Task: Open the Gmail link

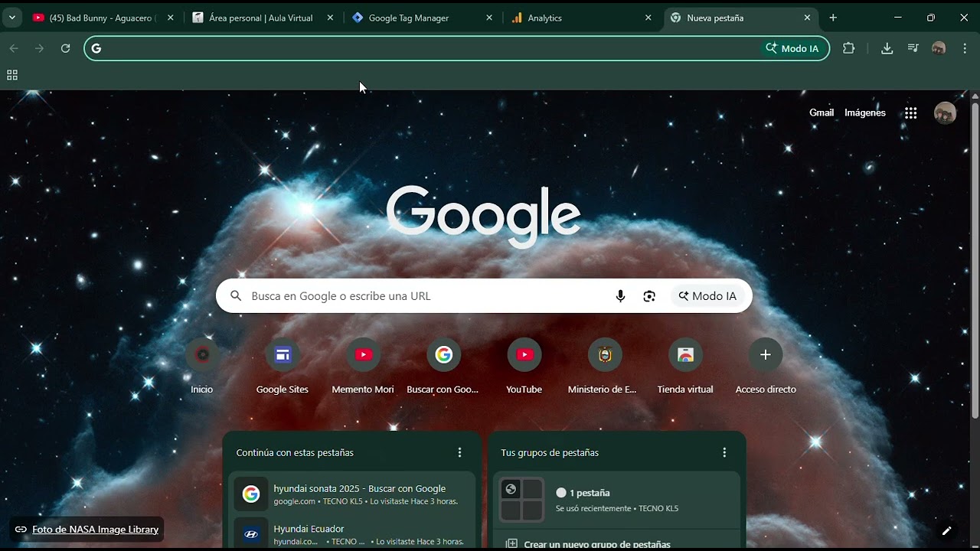Action: tap(822, 112)
